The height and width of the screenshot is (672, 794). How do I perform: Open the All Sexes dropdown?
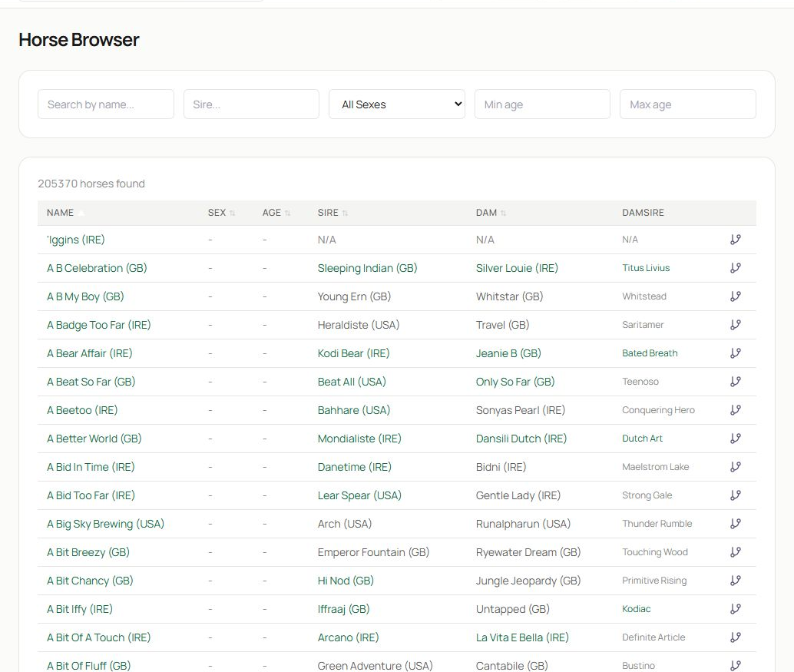click(x=397, y=104)
